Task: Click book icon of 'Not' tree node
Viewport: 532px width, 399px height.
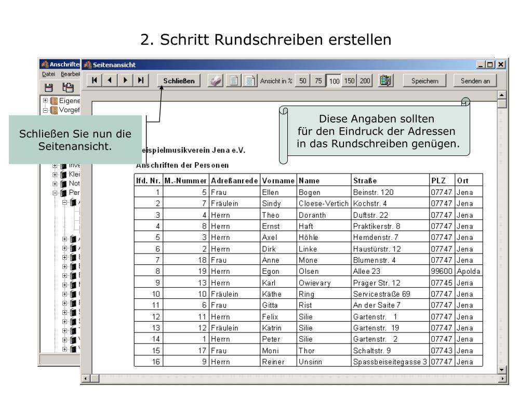Action: click(x=63, y=183)
